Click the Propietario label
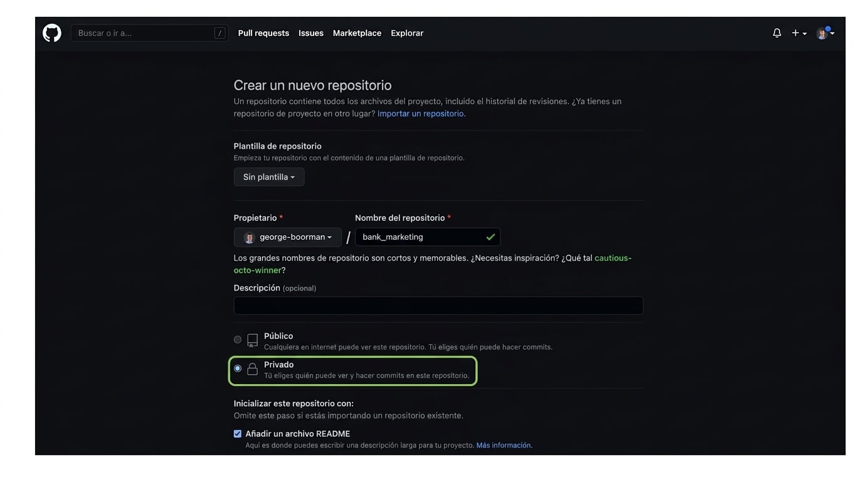 tap(255, 218)
